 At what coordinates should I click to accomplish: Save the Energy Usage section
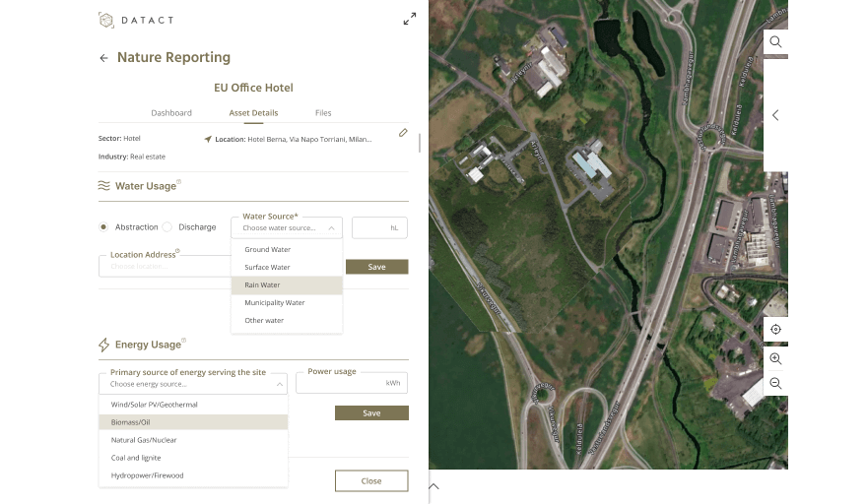tap(370, 413)
